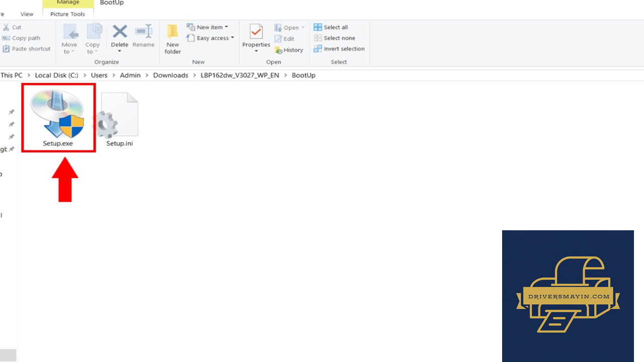
Task: Click Edit in the Open group
Action: click(285, 39)
